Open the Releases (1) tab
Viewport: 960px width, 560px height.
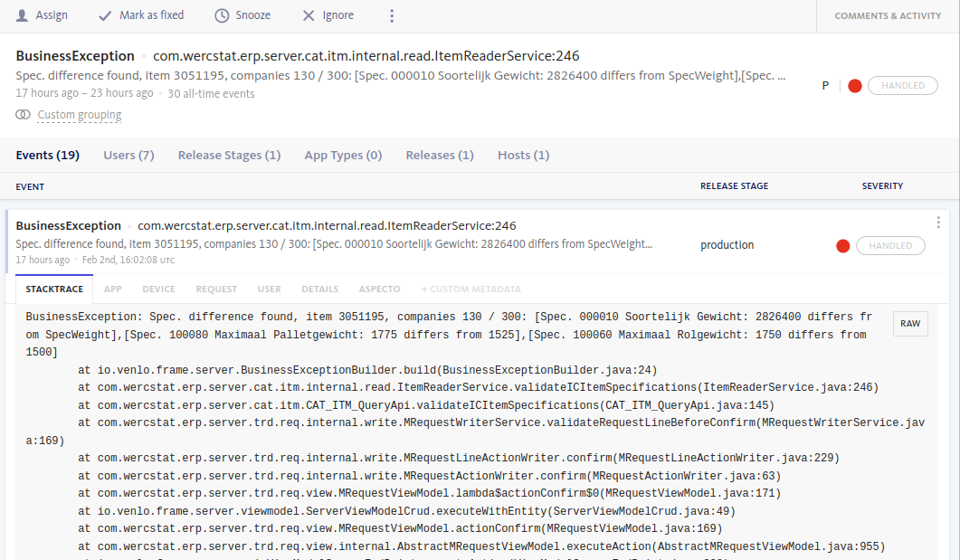pos(440,155)
